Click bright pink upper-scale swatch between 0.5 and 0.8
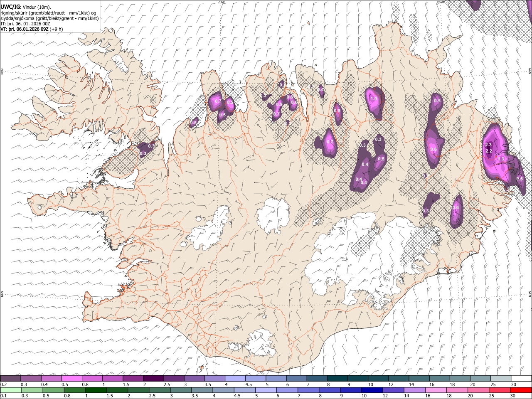 [71, 379]
